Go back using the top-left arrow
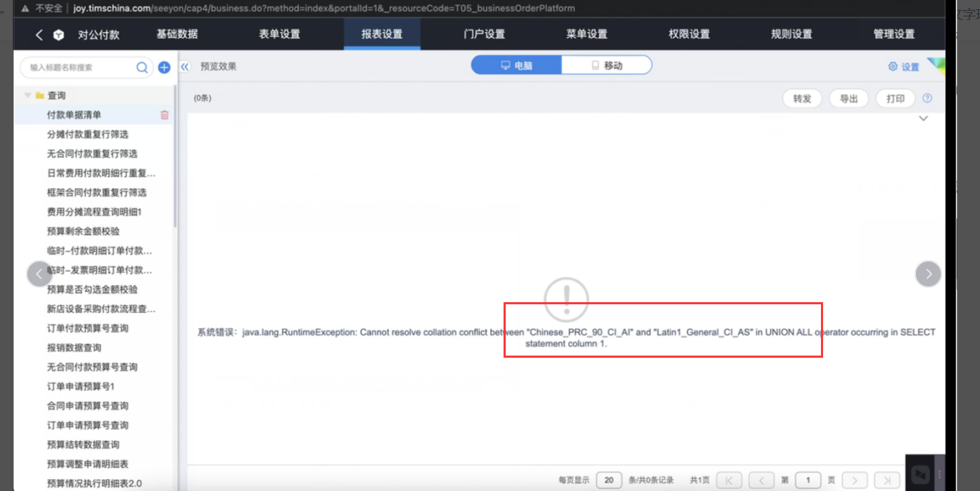Image resolution: width=980 pixels, height=491 pixels. (39, 35)
